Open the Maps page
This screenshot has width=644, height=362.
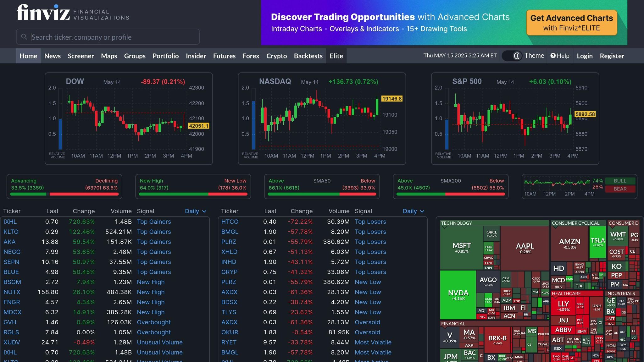tap(109, 56)
